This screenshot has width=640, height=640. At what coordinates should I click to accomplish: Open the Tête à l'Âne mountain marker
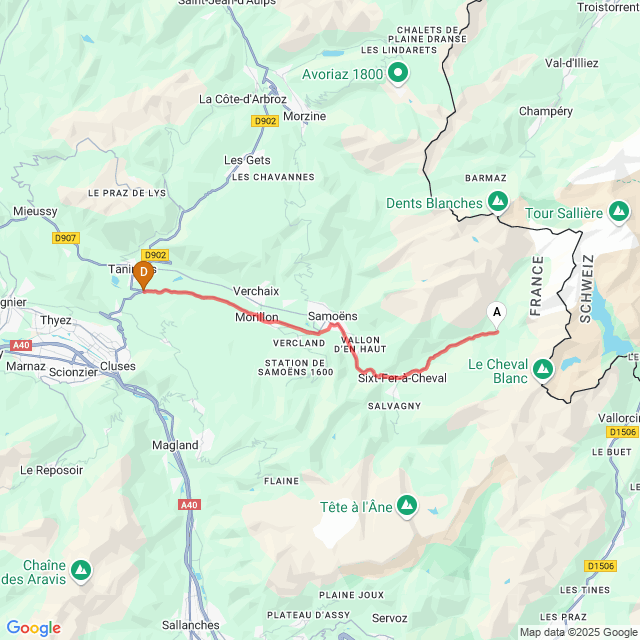tap(407, 507)
